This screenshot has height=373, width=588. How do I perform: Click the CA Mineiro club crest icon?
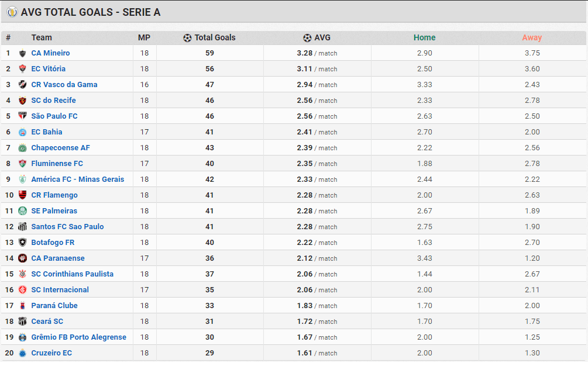22,53
